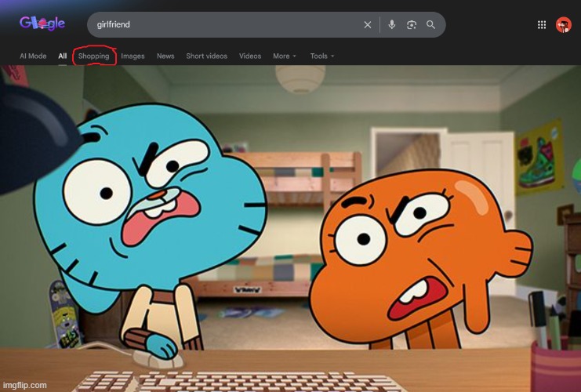
Task: Expand the More dropdown
Action: point(285,56)
